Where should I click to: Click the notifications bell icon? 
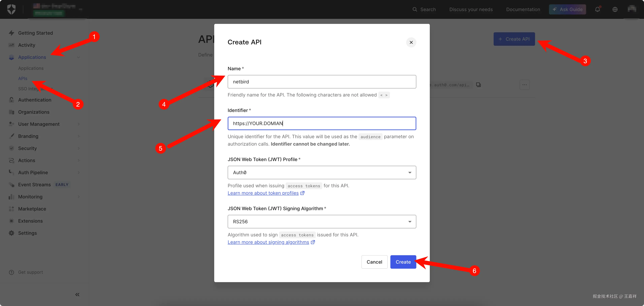597,9
